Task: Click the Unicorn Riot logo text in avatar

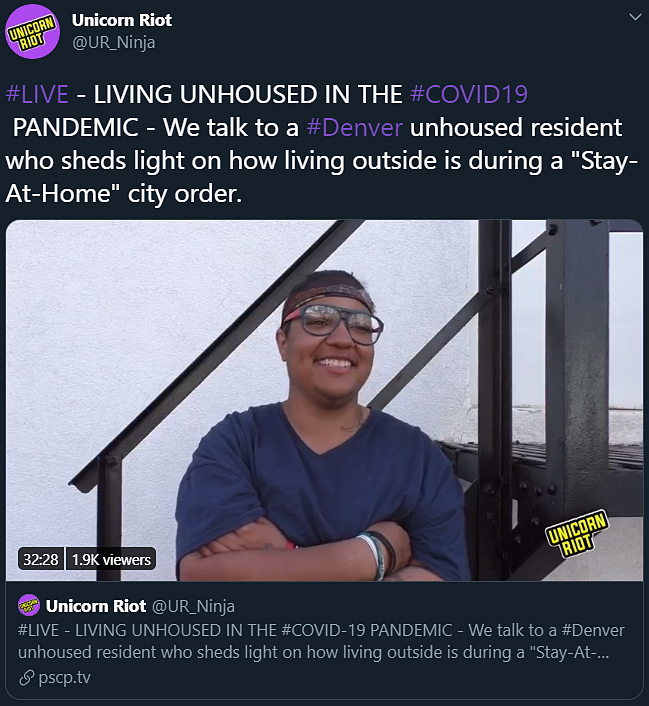Action: 32,32
